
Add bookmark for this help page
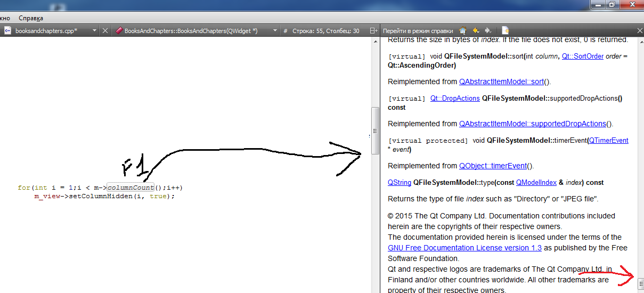coord(505,31)
